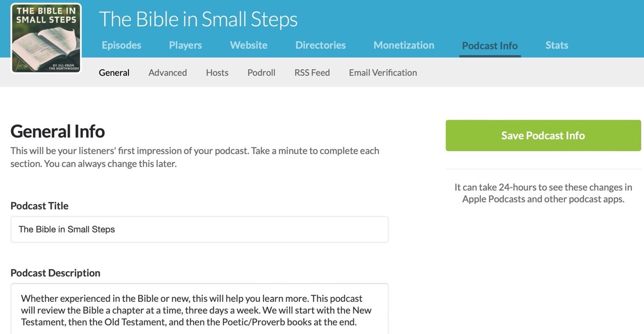Click the podcast artwork thumbnail
This screenshot has height=334, width=644.
[x=46, y=38]
